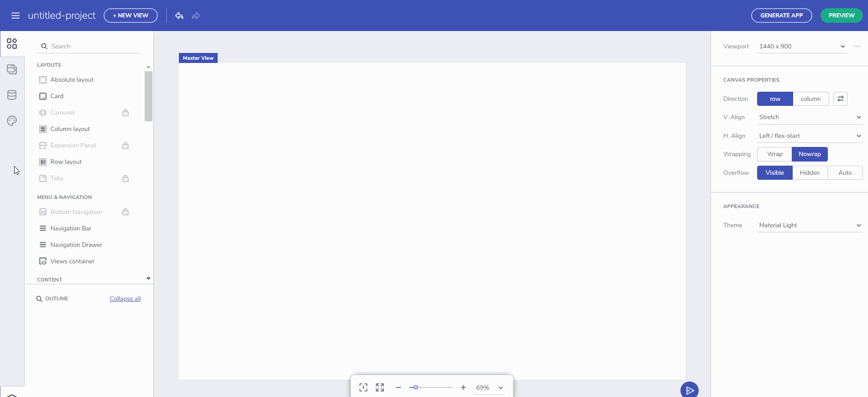
Task: Click the Bottom Navigation lock icon
Action: click(125, 212)
